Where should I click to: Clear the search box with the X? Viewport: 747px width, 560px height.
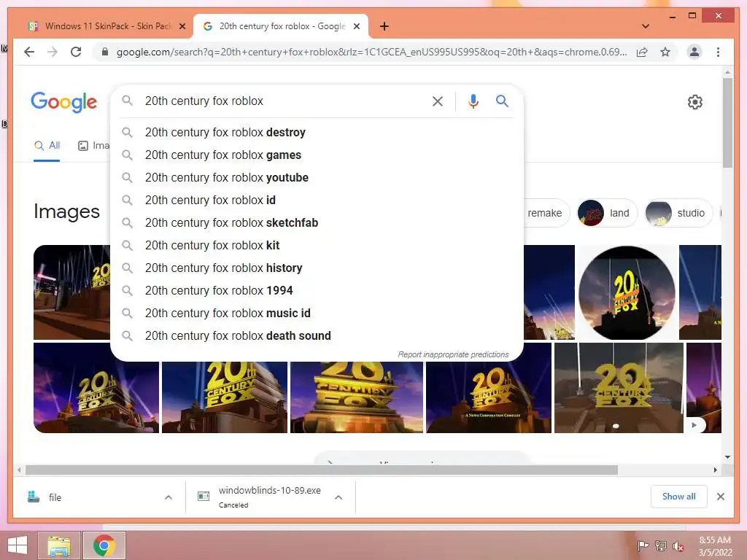pyautogui.click(x=438, y=101)
